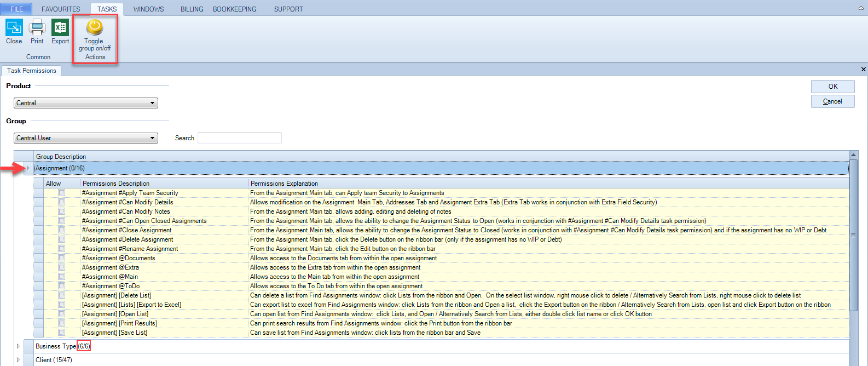Click the Search input field
The width and height of the screenshot is (868, 366).
pyautogui.click(x=240, y=138)
